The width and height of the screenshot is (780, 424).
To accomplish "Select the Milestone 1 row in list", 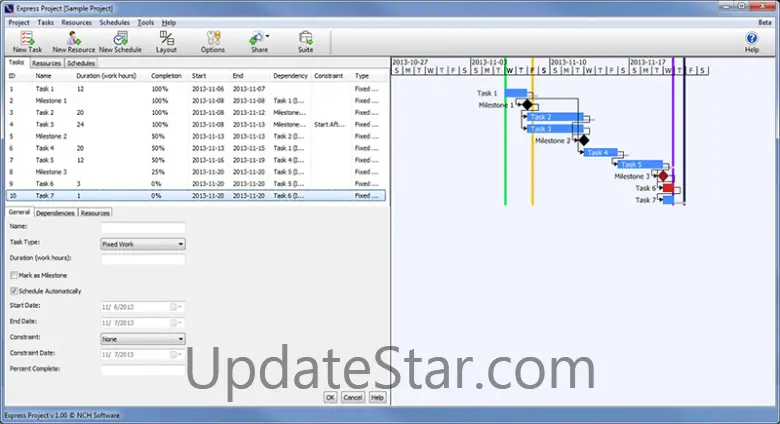I will point(196,101).
